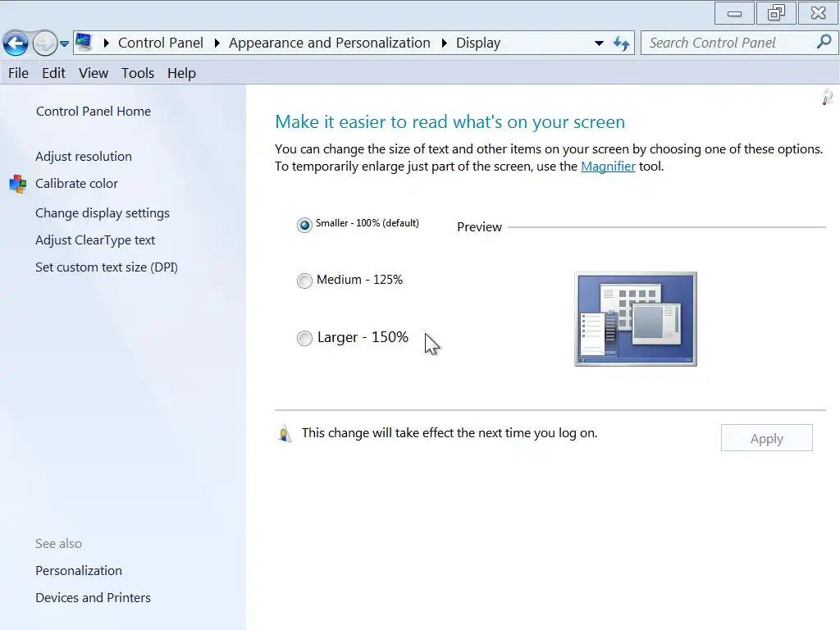Open Adjust ClearType text

95,240
